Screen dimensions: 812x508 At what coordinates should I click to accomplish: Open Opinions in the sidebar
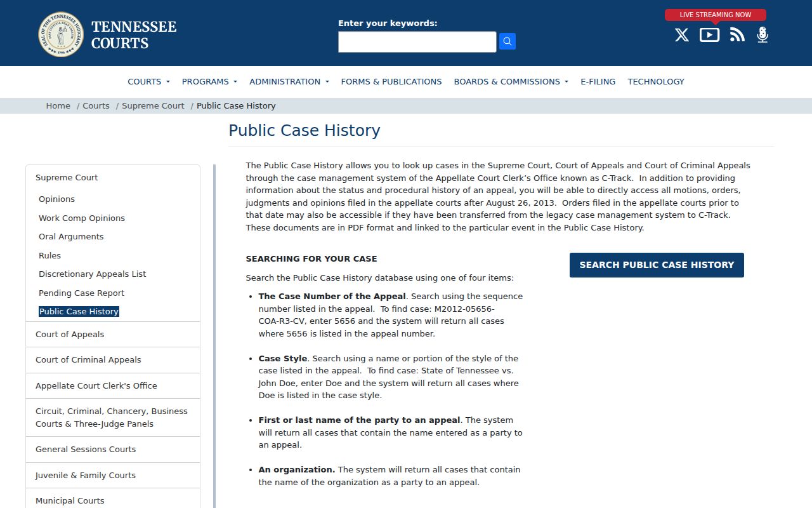(56, 199)
